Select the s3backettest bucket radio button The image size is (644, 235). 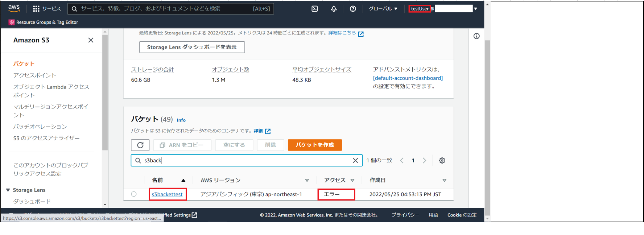pyautogui.click(x=134, y=194)
